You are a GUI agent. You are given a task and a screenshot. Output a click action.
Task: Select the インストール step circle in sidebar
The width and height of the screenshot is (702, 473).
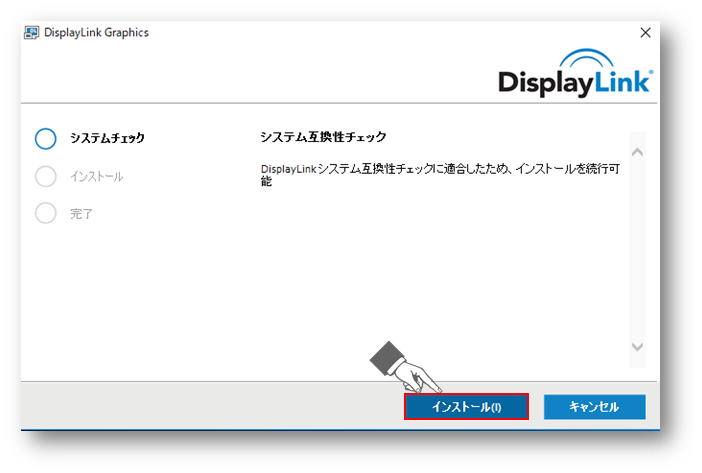[46, 176]
